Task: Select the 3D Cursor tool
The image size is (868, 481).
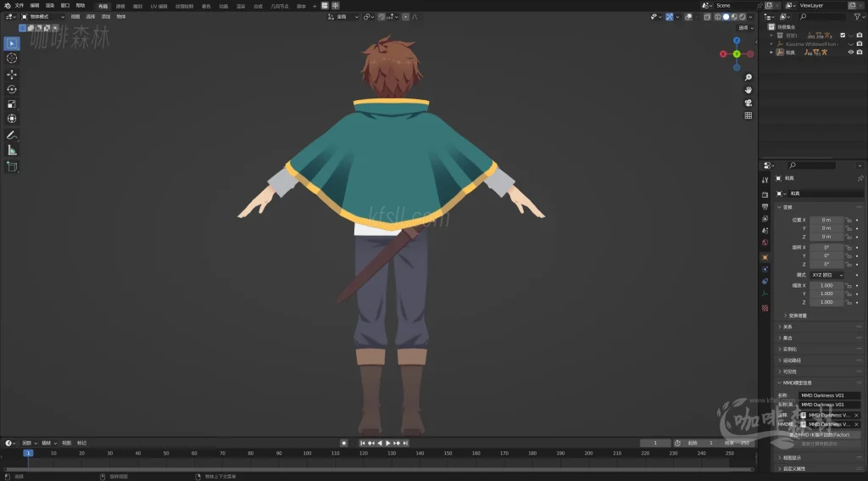Action: [12, 58]
